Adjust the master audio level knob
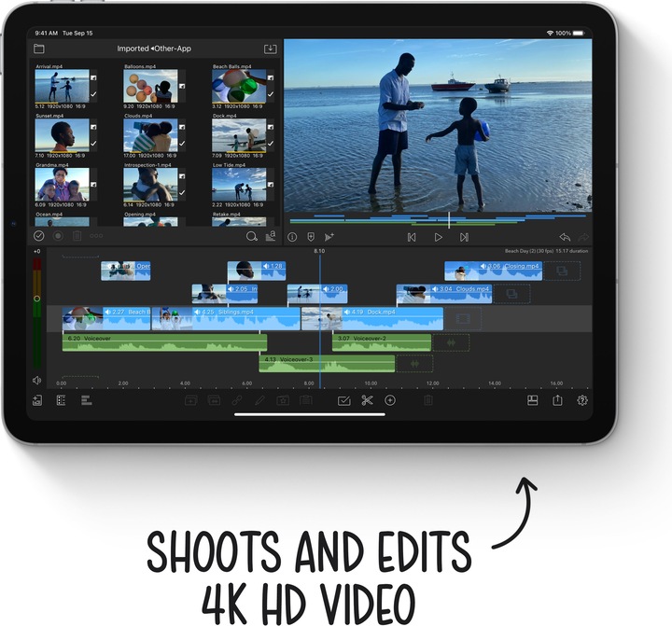672x626 pixels. tap(36, 299)
